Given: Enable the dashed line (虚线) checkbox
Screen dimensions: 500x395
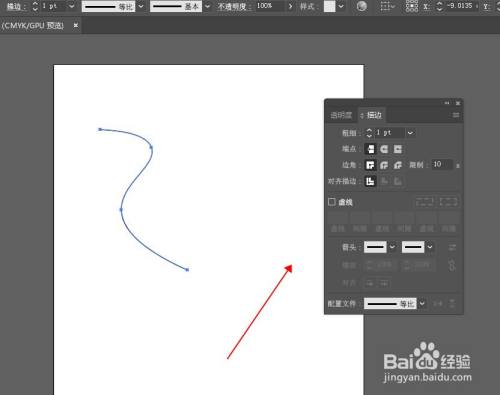Looking at the screenshot, I should click(x=332, y=202).
